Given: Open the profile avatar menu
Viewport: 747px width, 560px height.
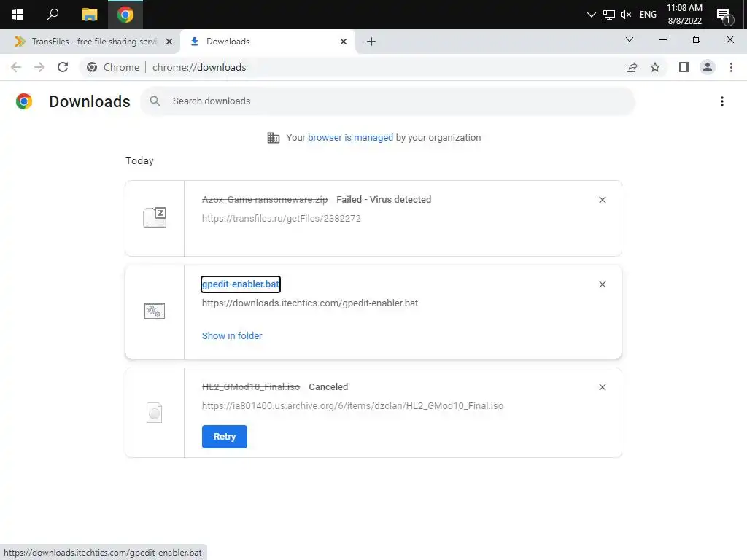Looking at the screenshot, I should pos(708,67).
